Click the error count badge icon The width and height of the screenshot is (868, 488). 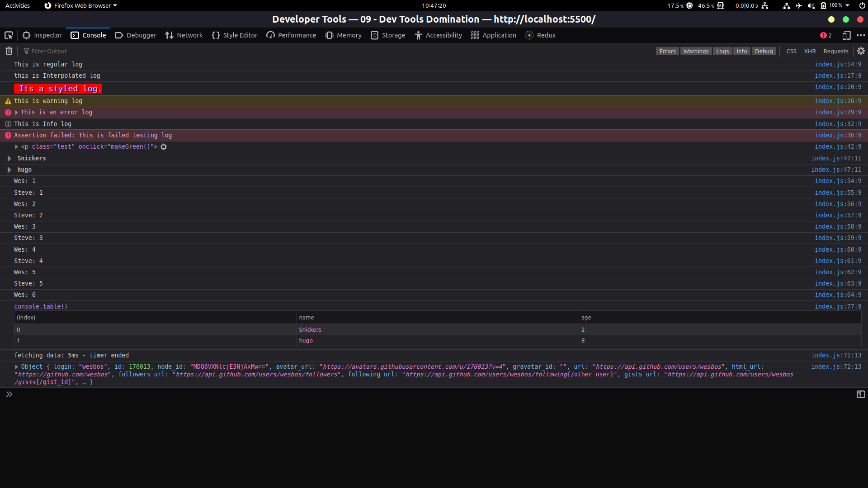(826, 35)
